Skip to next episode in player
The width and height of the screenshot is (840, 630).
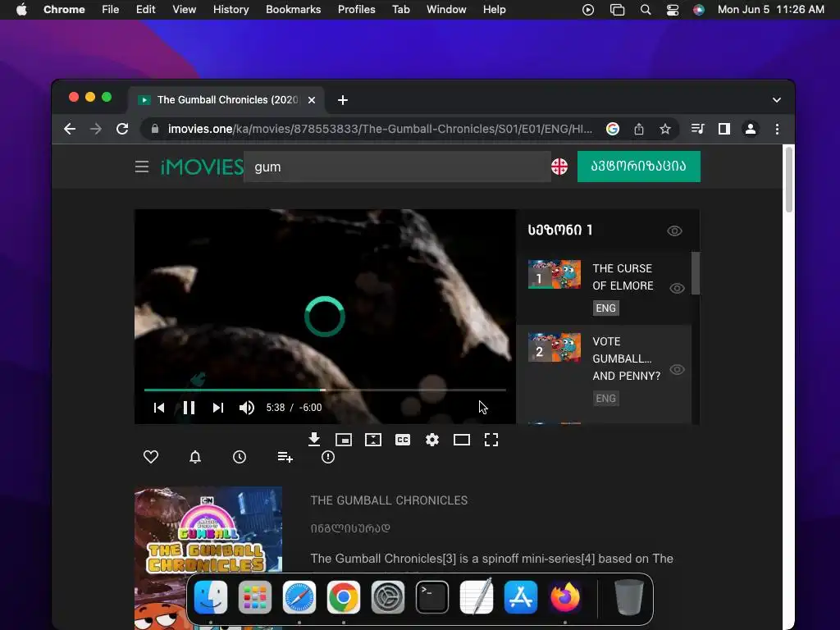click(x=217, y=408)
